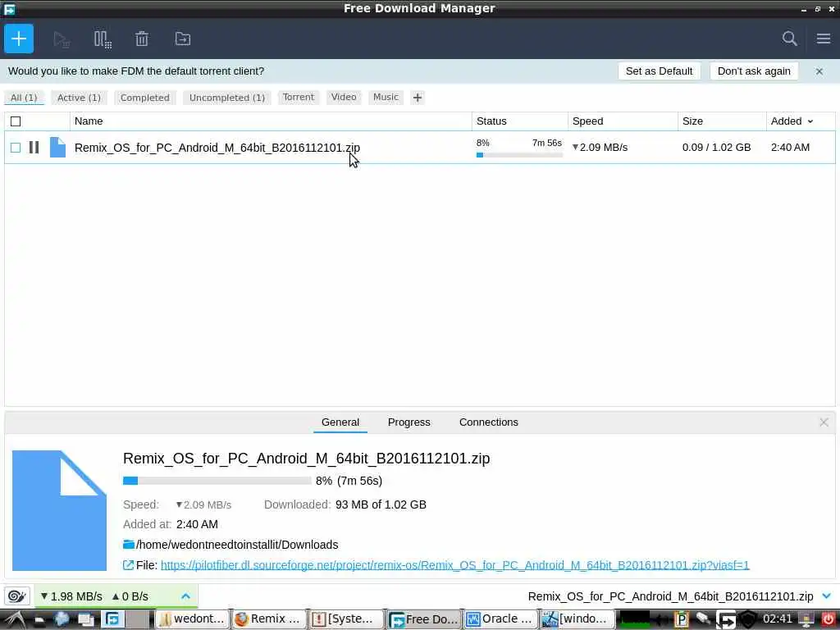This screenshot has height=630, width=840.
Task: Click the web browser globe taskbar icon
Action: coord(62,619)
